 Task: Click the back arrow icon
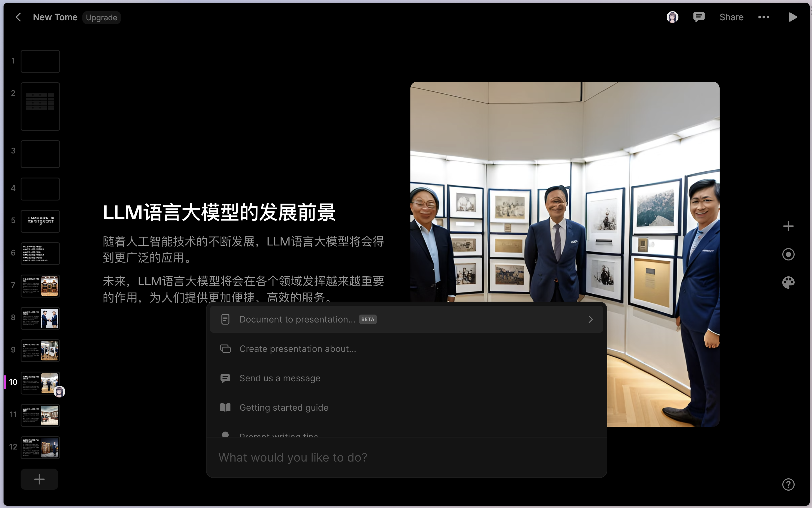click(19, 17)
